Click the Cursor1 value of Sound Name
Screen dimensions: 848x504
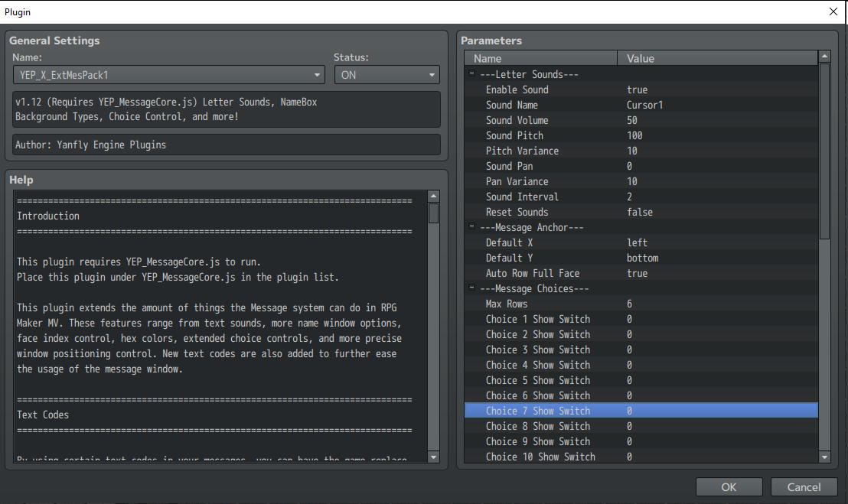coord(644,105)
